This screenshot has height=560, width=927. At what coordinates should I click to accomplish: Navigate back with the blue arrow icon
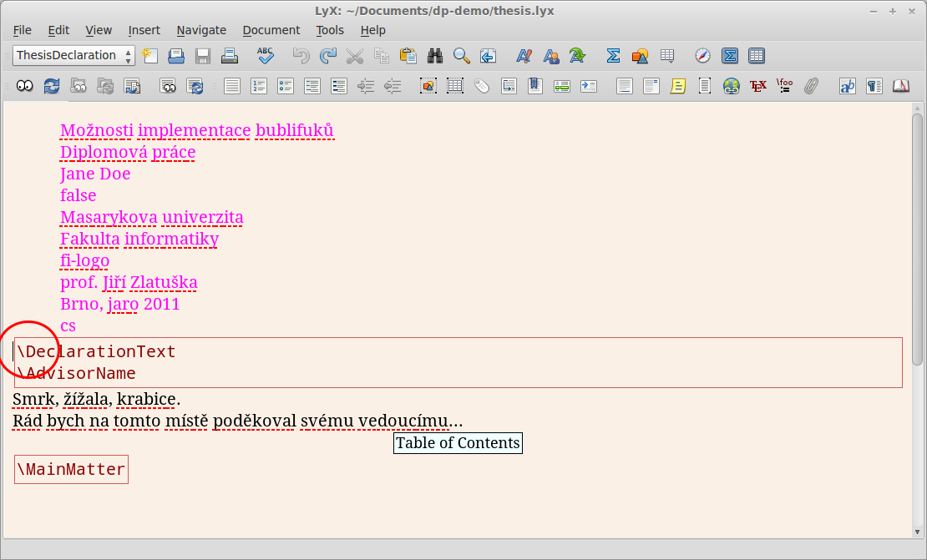point(489,56)
